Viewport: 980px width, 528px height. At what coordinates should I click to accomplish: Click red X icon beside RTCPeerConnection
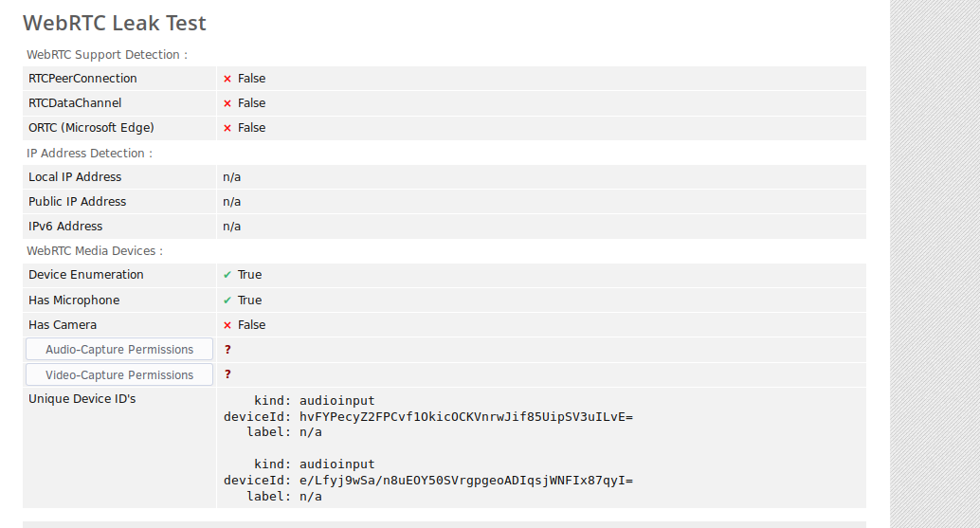point(227,79)
